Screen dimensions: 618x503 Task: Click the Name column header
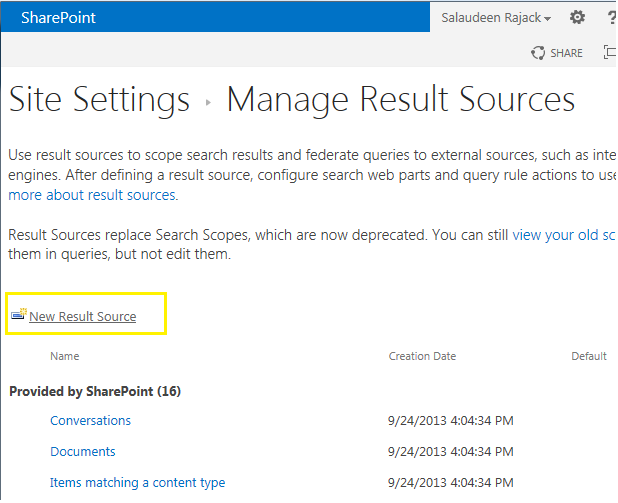click(x=65, y=356)
